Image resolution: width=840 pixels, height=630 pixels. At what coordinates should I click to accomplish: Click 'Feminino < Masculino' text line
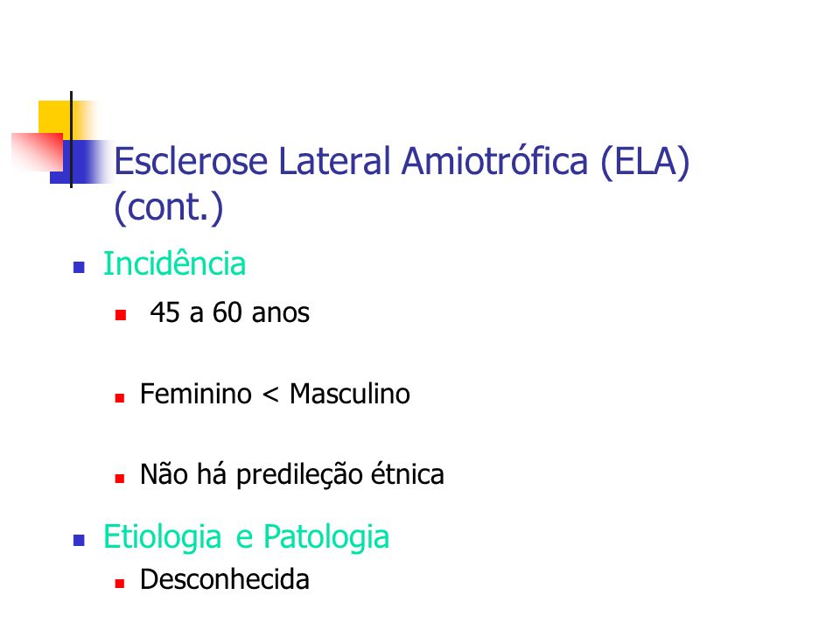pyautogui.click(x=275, y=394)
